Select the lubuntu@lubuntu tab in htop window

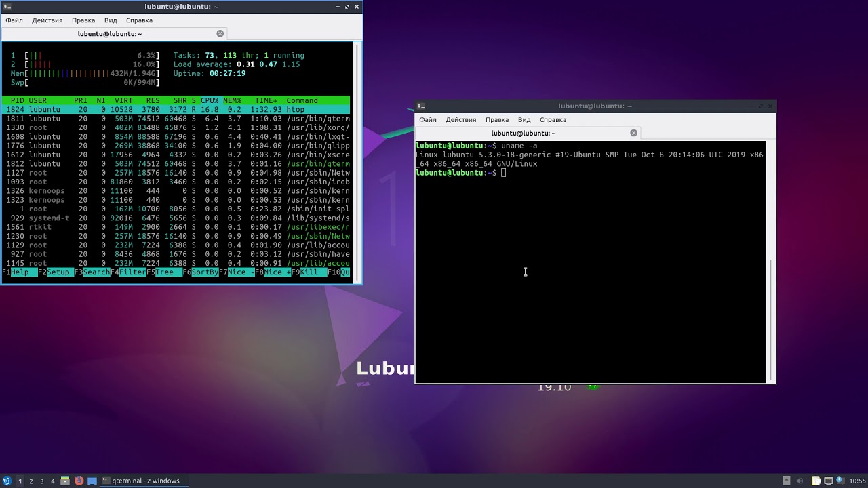pos(114,33)
